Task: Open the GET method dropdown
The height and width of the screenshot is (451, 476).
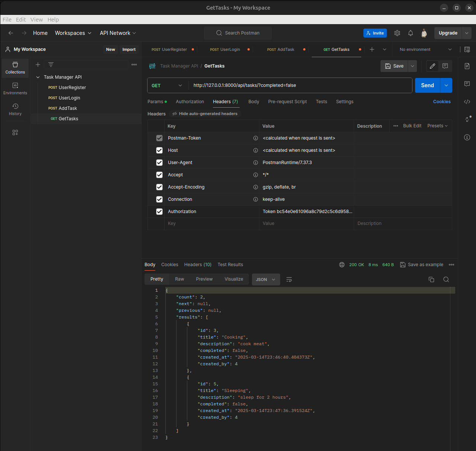Action: [x=167, y=85]
